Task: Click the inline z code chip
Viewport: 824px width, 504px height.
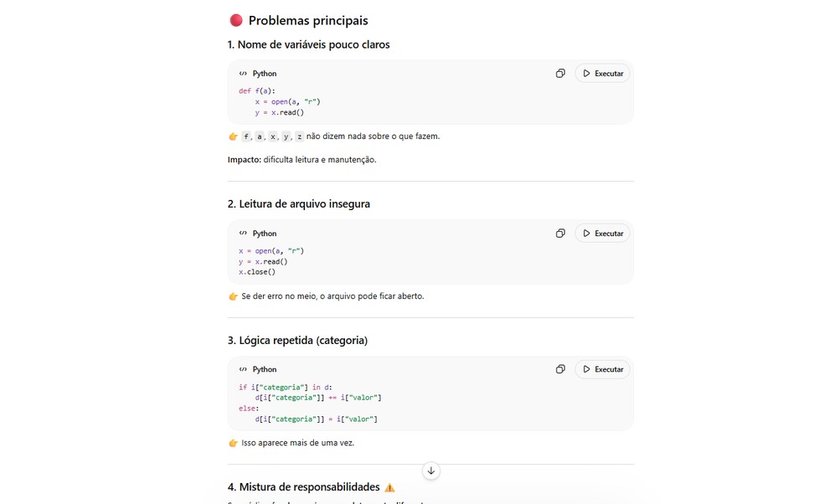Action: pyautogui.click(x=300, y=136)
